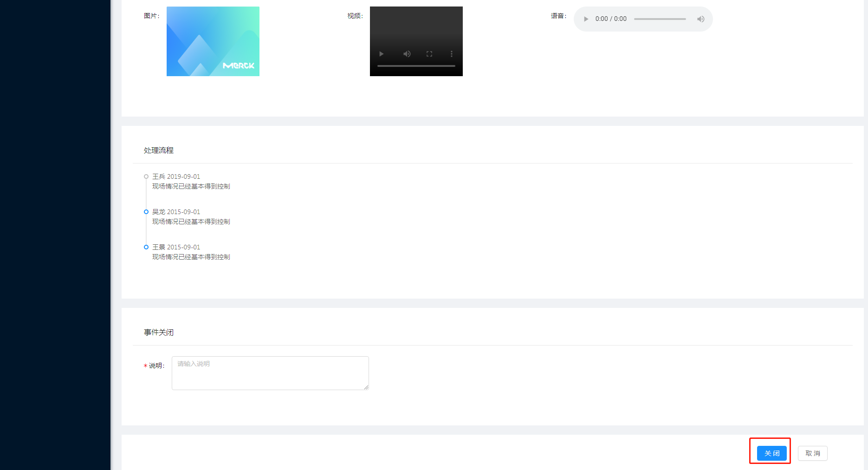Click the timeline dot beside 王景
Image resolution: width=868 pixels, height=470 pixels.
[x=146, y=247]
